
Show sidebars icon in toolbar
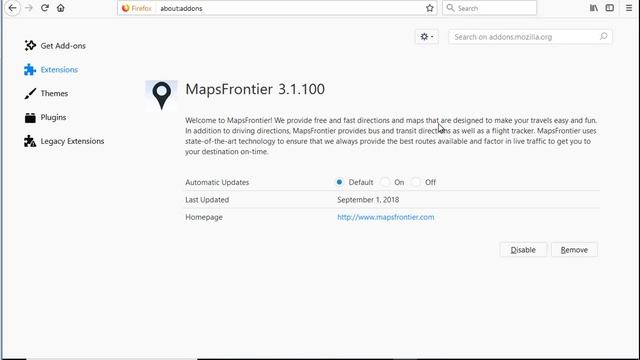click(609, 8)
